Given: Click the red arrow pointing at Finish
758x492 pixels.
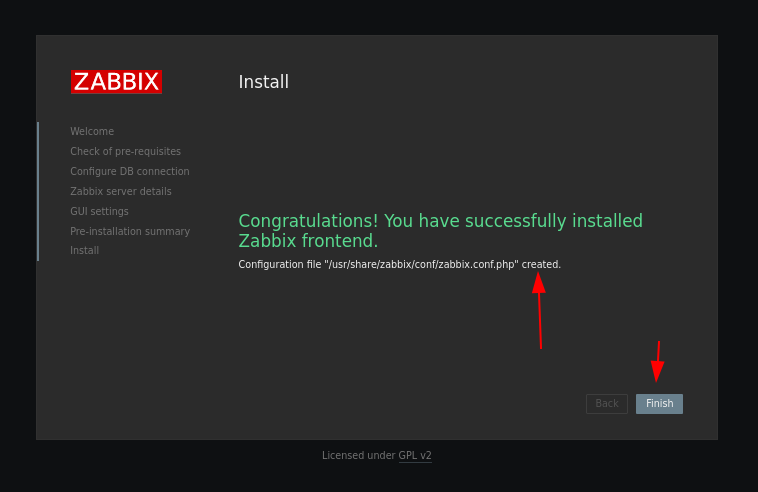Looking at the screenshot, I should coord(657,362).
